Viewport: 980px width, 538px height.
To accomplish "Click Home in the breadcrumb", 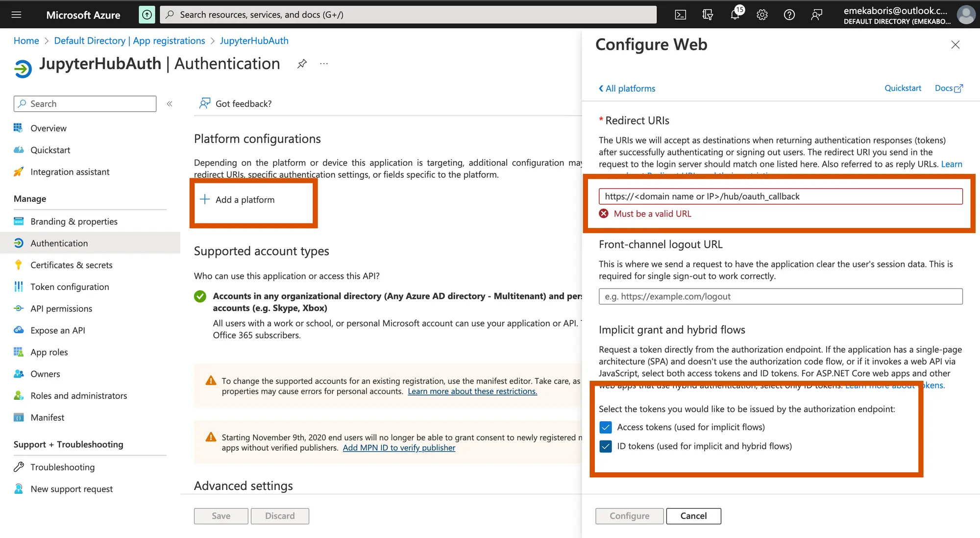I will click(x=26, y=41).
